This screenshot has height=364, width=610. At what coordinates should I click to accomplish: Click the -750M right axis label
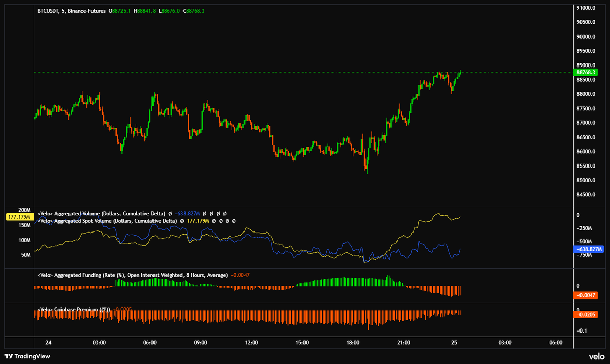tap(585, 255)
